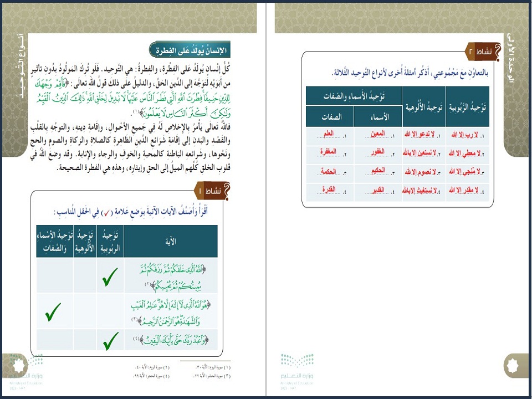Click the answer 'لا معطي إلا الله'

pyautogui.click(x=464, y=154)
